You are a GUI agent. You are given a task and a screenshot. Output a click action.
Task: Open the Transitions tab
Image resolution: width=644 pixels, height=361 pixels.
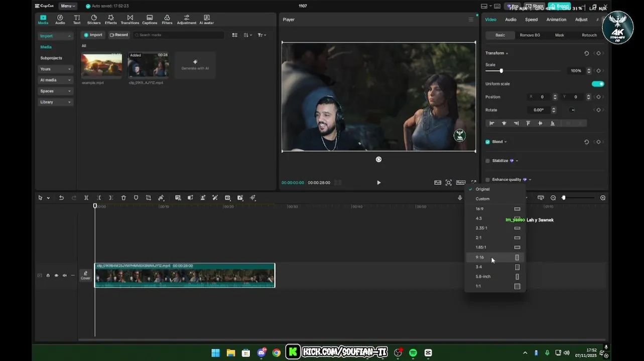pyautogui.click(x=130, y=20)
